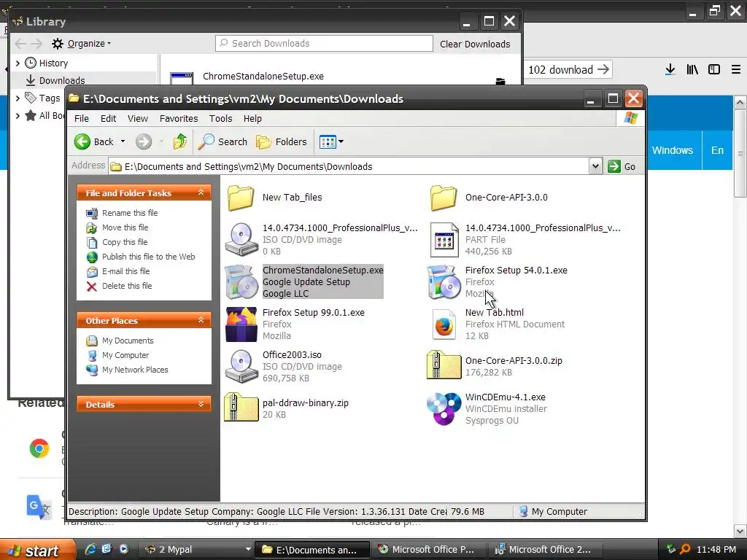Open My Network Places link

click(135, 370)
